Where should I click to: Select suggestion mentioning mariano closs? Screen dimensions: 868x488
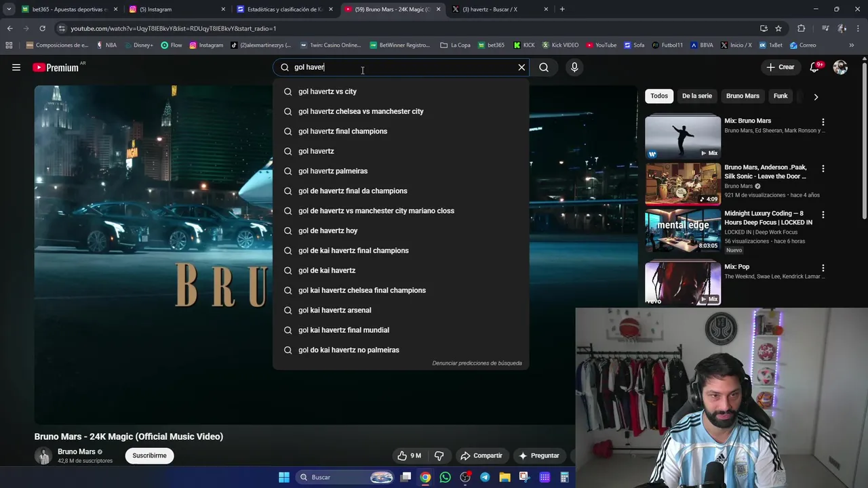click(x=401, y=211)
